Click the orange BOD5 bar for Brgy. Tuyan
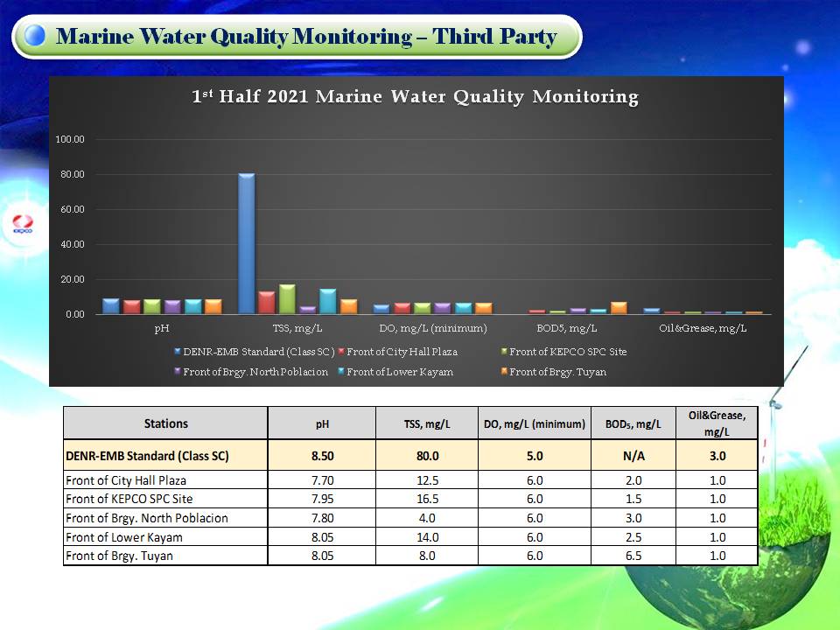 [619, 308]
